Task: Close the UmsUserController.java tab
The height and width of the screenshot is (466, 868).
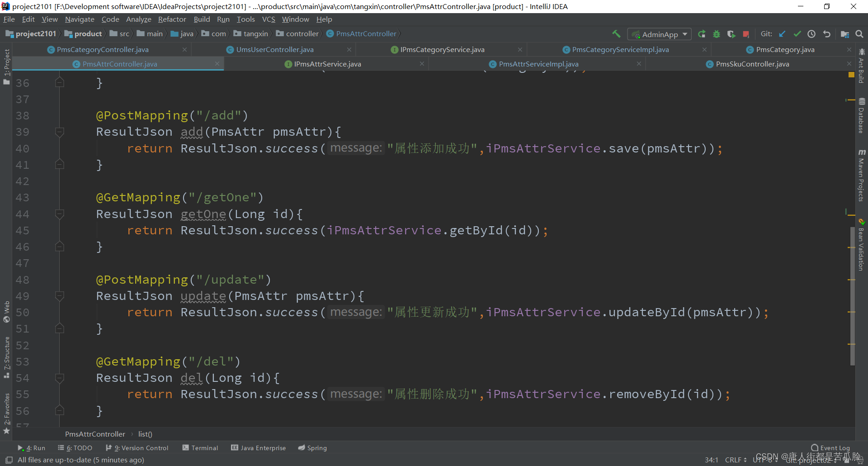Action: click(349, 49)
